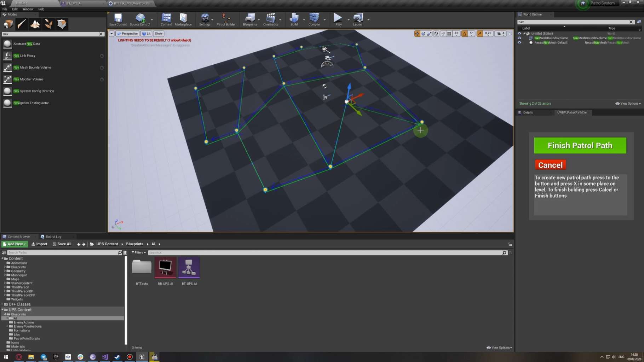Select Nav Mesh Bounds Volume item
Screen dimensions: 644x362
(x=53, y=68)
